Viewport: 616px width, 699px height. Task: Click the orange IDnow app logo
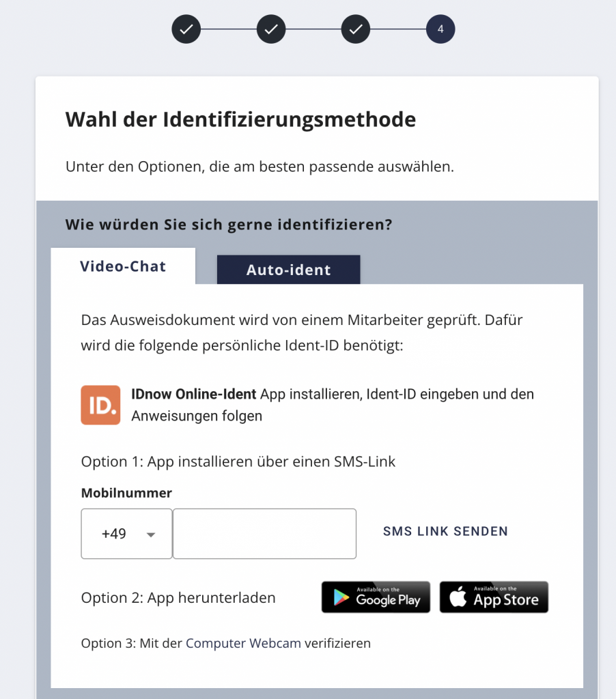coord(100,405)
